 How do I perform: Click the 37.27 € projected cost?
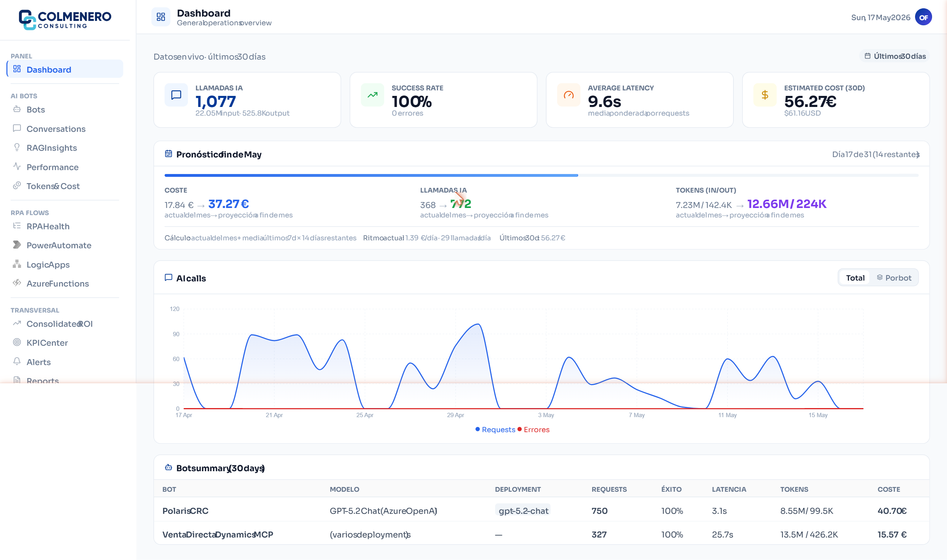(x=228, y=204)
